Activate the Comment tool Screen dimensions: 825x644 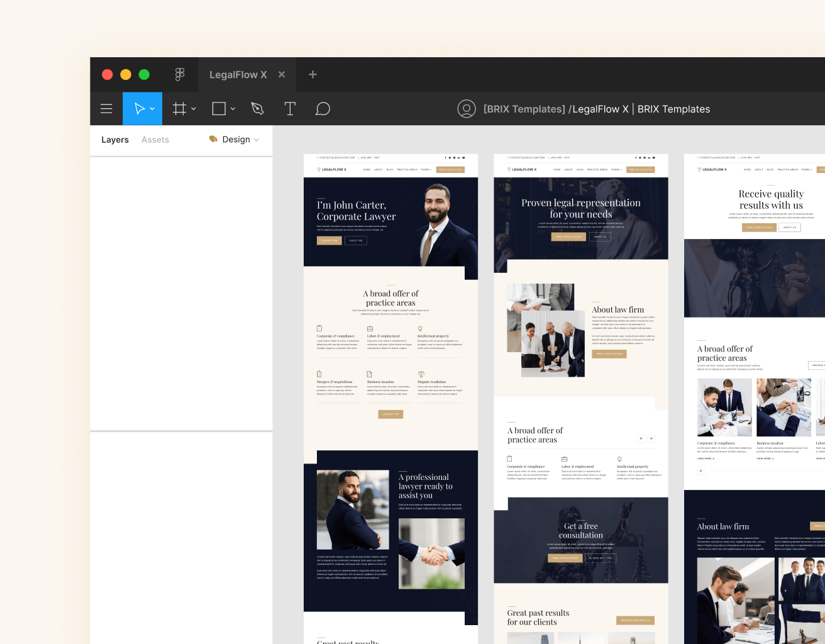(x=323, y=108)
